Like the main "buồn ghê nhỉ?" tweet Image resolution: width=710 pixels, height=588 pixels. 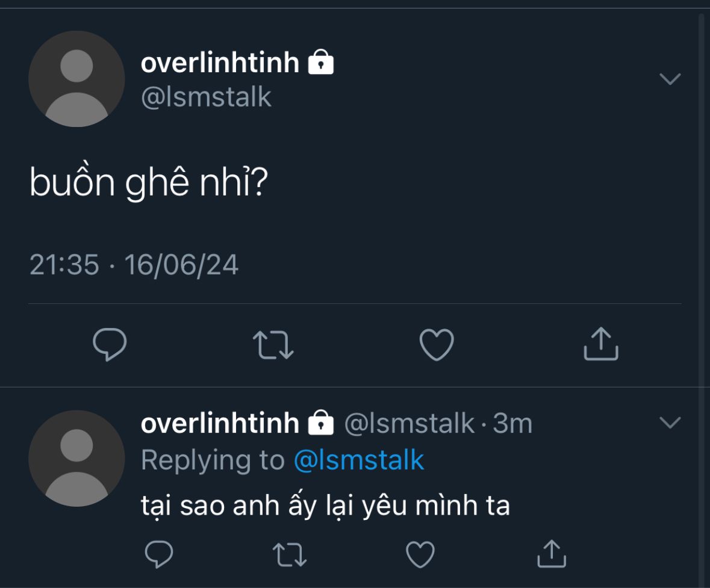point(436,345)
